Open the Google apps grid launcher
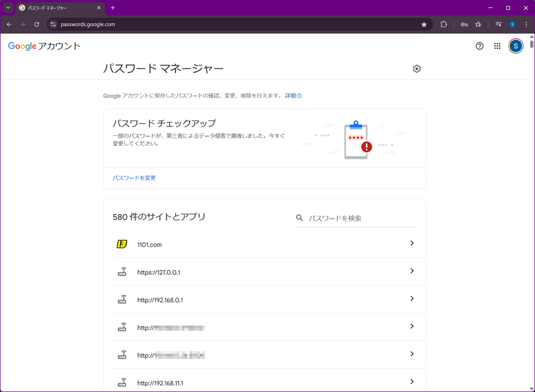Screen dimensions: 535x392 (x=498, y=46)
